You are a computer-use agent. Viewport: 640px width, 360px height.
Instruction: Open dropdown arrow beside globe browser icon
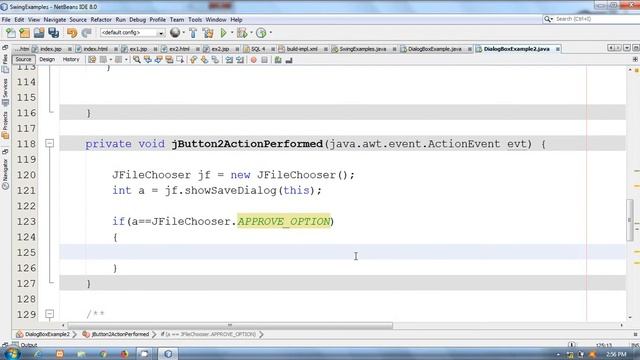click(x=183, y=33)
